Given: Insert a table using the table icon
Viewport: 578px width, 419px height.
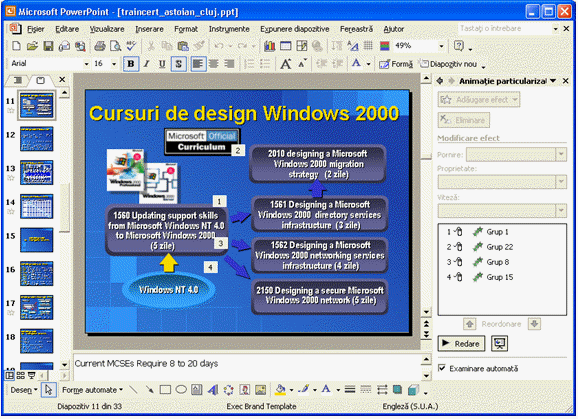Looking at the screenshot, I should click(286, 46).
